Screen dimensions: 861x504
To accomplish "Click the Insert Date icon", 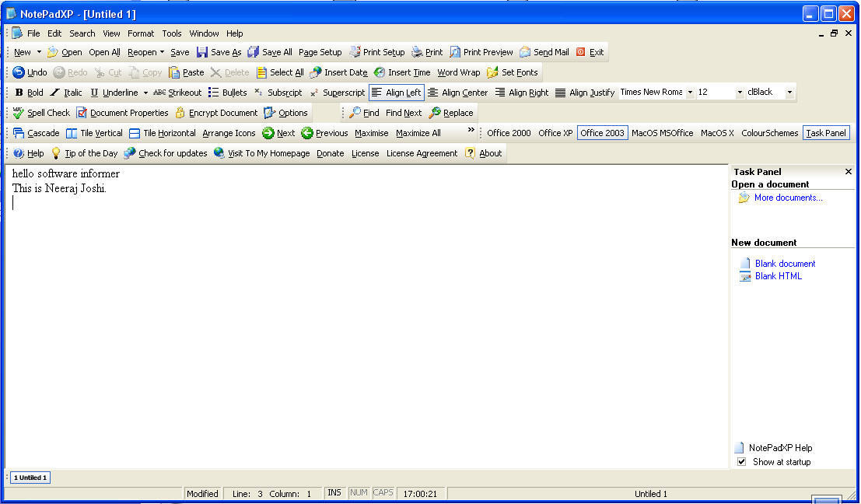I will 316,72.
